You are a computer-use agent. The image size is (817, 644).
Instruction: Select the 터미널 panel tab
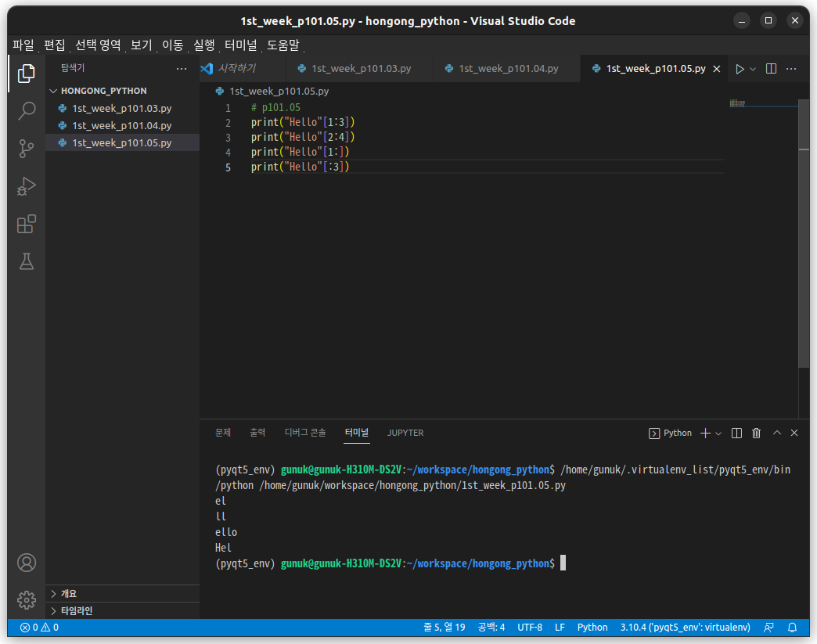point(356,433)
